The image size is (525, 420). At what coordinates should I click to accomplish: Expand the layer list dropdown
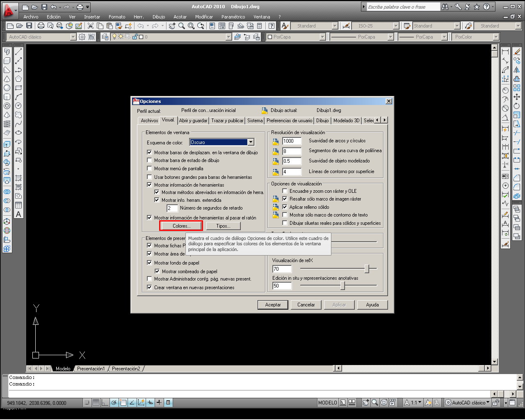(x=228, y=37)
